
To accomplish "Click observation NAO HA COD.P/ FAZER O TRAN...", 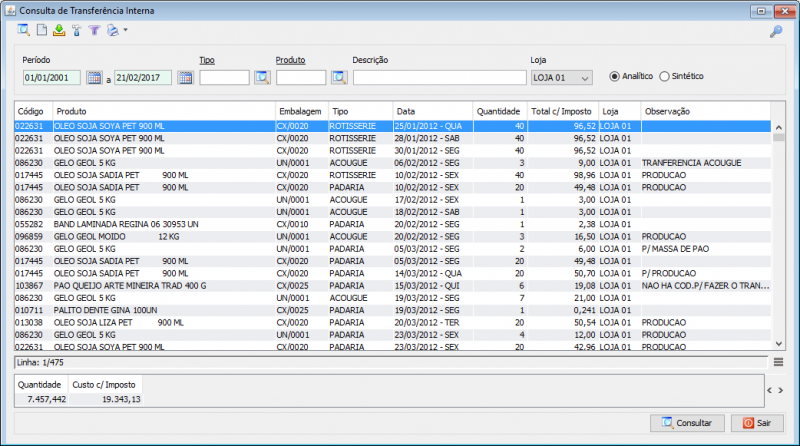I will pos(705,286).
